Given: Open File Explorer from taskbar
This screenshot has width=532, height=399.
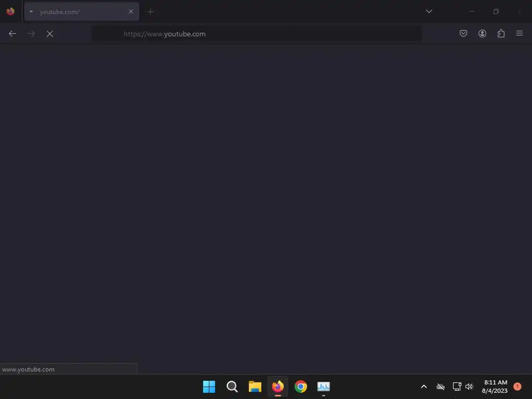Looking at the screenshot, I should click(255, 387).
